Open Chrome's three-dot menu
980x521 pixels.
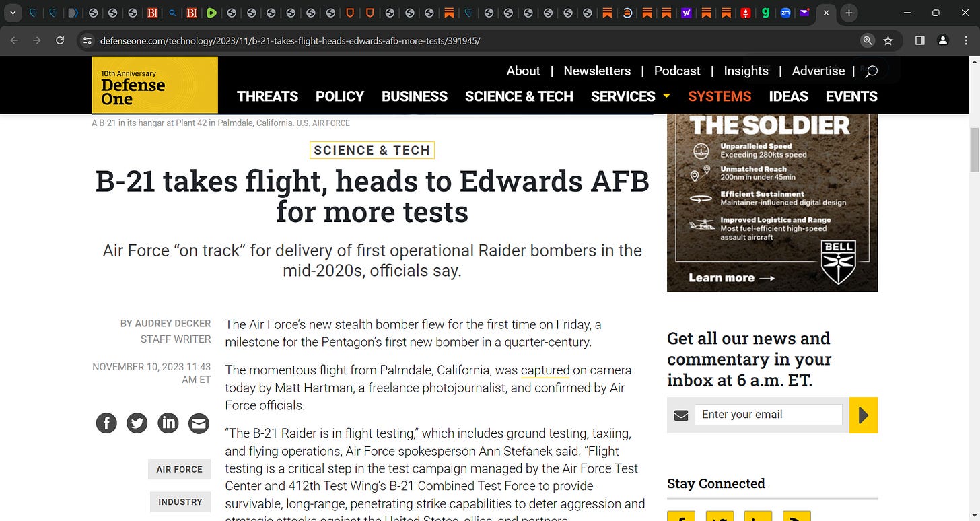pyautogui.click(x=966, y=40)
